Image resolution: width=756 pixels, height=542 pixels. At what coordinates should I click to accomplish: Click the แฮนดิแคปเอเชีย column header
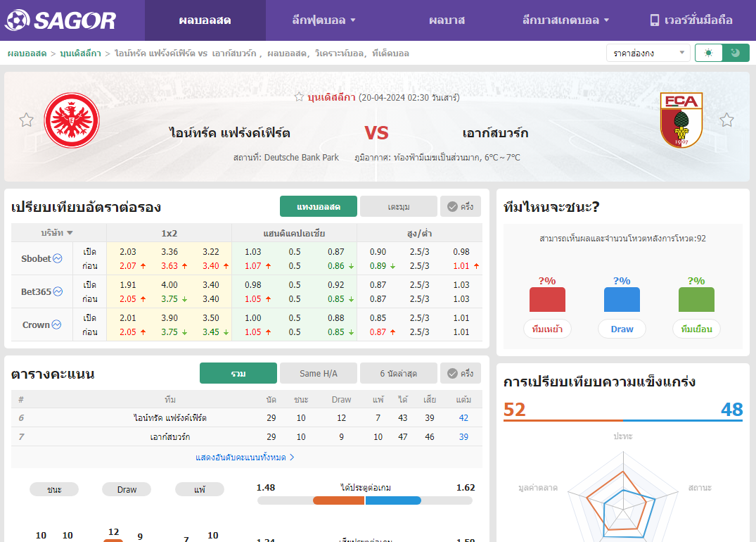294,233
